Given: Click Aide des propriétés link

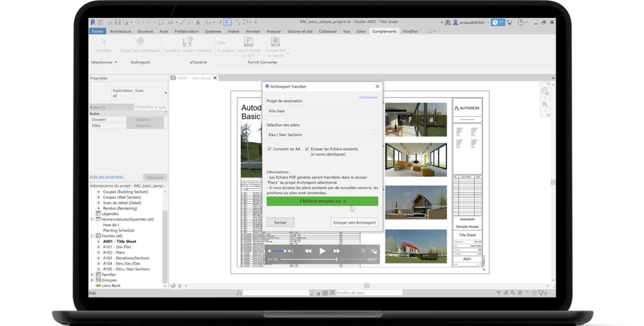Looking at the screenshot, I should pyautogui.click(x=106, y=177).
